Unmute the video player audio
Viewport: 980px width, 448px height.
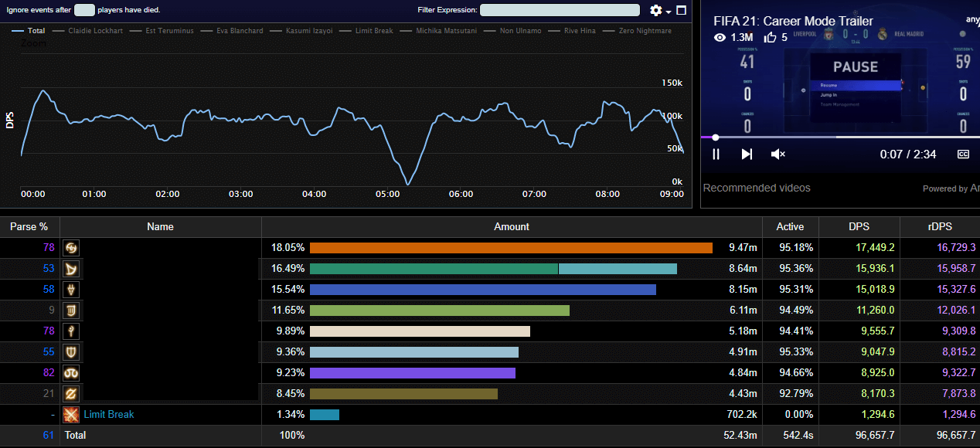[778, 154]
